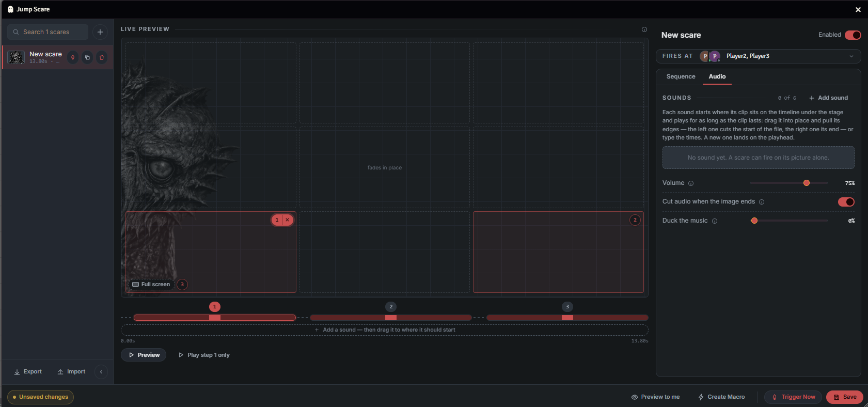This screenshot has height=407, width=868.
Task: Close the Jump Scare window
Action: pyautogui.click(x=858, y=9)
